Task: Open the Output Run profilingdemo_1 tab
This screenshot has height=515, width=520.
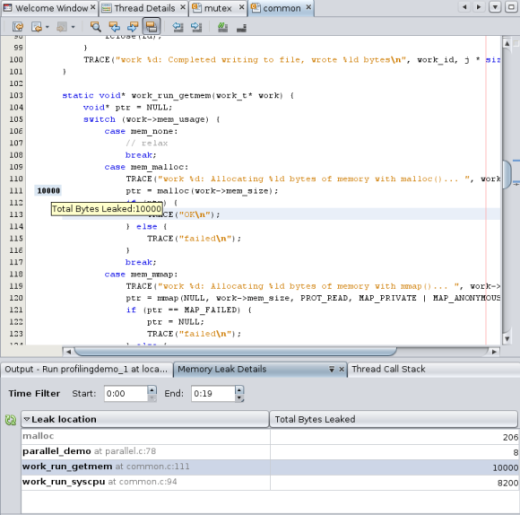Action: [x=86, y=369]
